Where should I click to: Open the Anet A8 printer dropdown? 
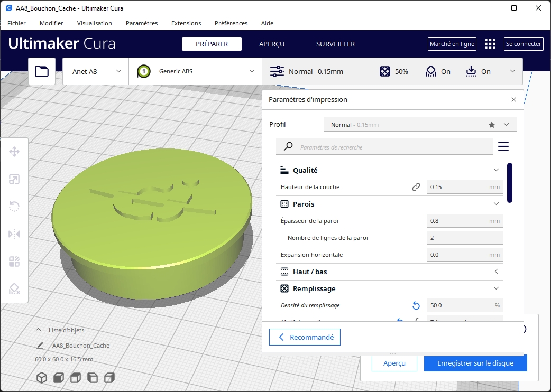click(x=96, y=71)
